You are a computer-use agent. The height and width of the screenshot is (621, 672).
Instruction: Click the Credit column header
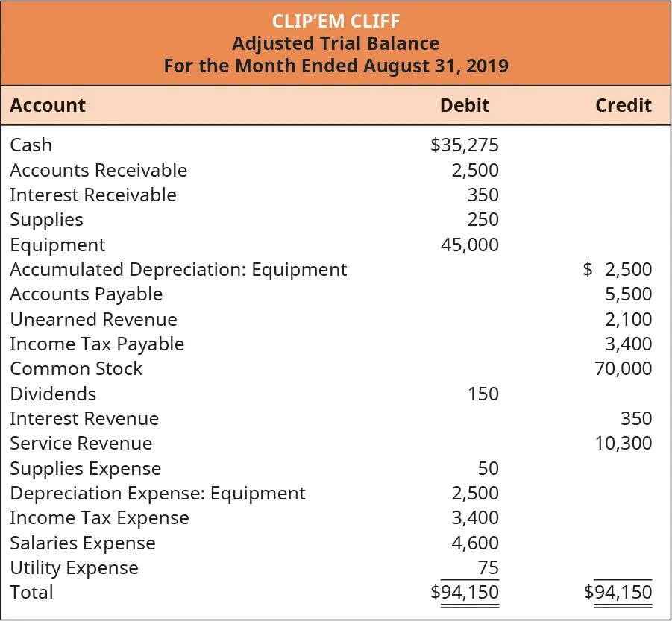(x=624, y=106)
